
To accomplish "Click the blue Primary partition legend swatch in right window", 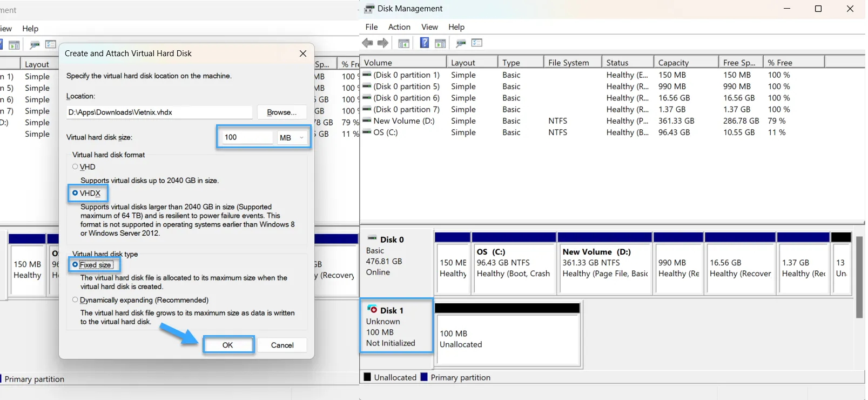I will point(424,377).
